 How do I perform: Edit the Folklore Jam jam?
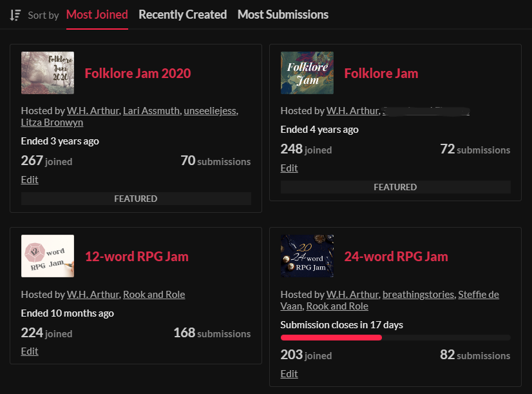(289, 168)
